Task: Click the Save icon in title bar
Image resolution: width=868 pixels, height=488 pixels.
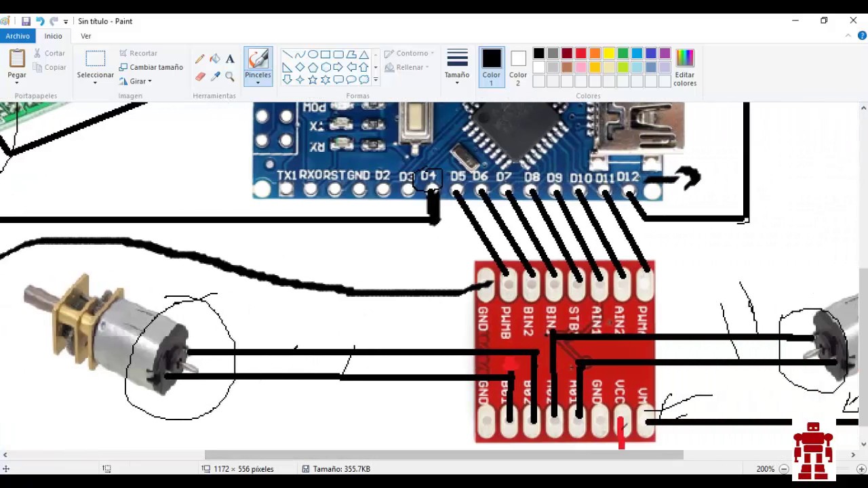Action: click(26, 21)
